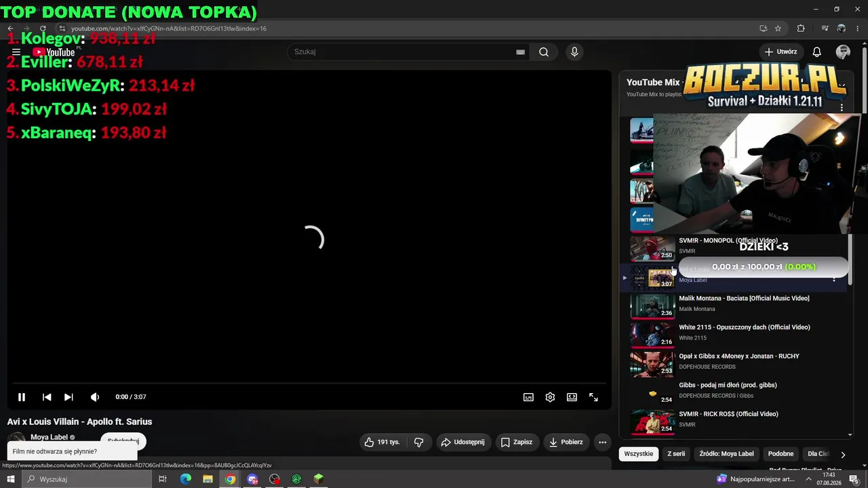The width and height of the screenshot is (868, 488).
Task: Bookmark this page with the star
Action: pyautogui.click(x=778, y=28)
